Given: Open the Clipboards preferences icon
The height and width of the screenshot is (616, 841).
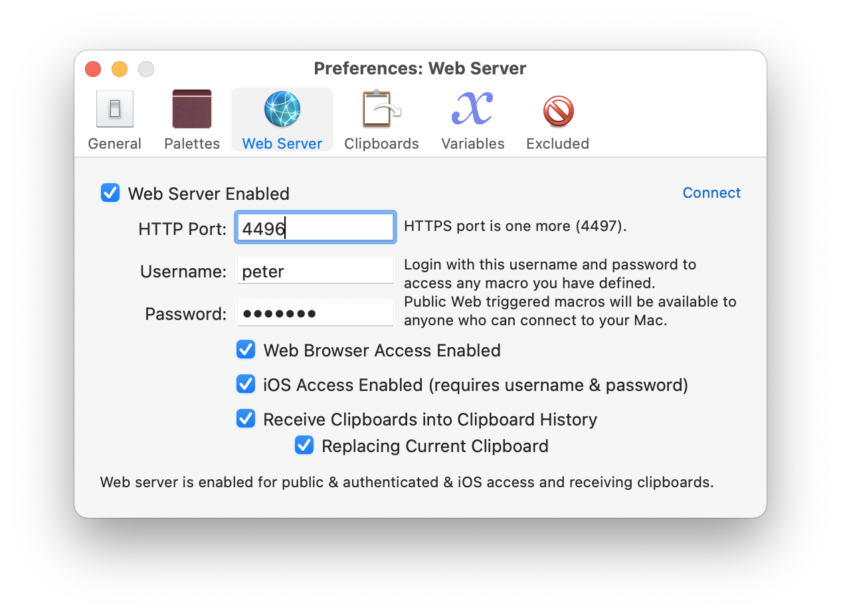Looking at the screenshot, I should pyautogui.click(x=381, y=108).
